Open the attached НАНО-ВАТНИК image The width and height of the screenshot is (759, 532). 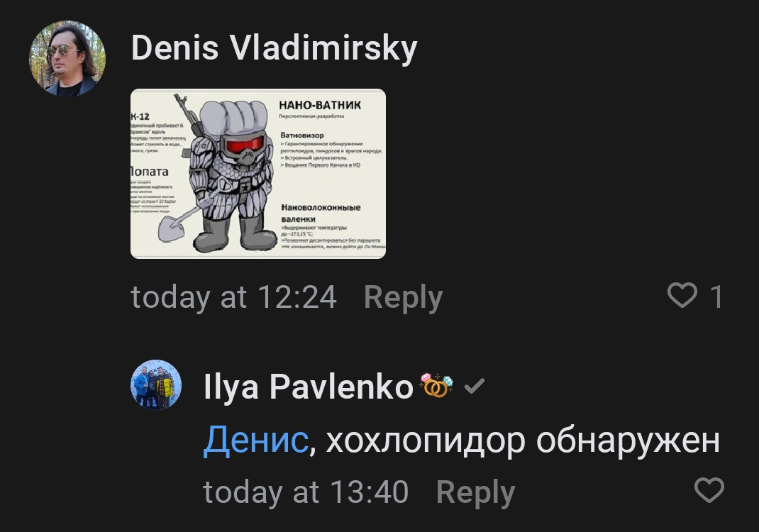pos(258,173)
